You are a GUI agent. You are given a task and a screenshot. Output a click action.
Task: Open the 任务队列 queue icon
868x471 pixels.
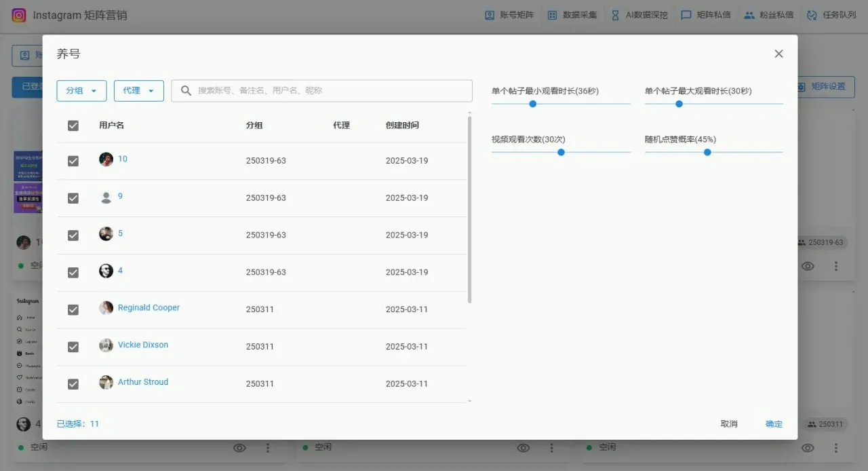[x=813, y=14]
